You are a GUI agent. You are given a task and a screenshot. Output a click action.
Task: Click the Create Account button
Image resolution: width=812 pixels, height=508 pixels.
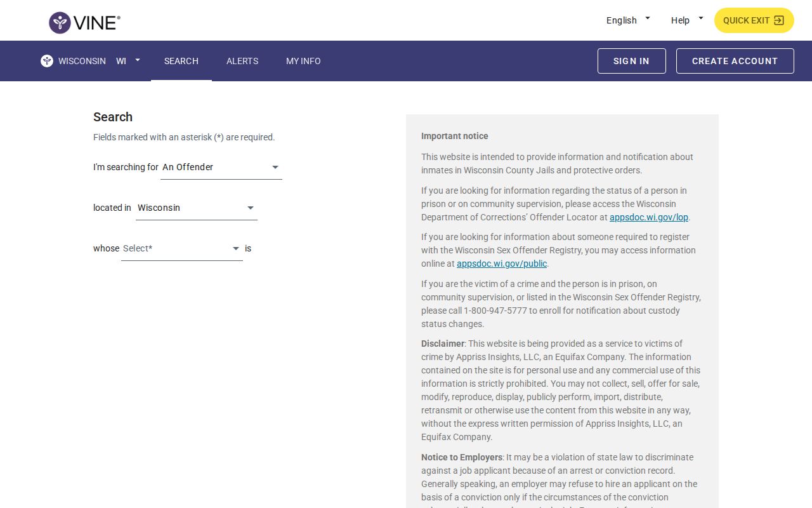(735, 61)
